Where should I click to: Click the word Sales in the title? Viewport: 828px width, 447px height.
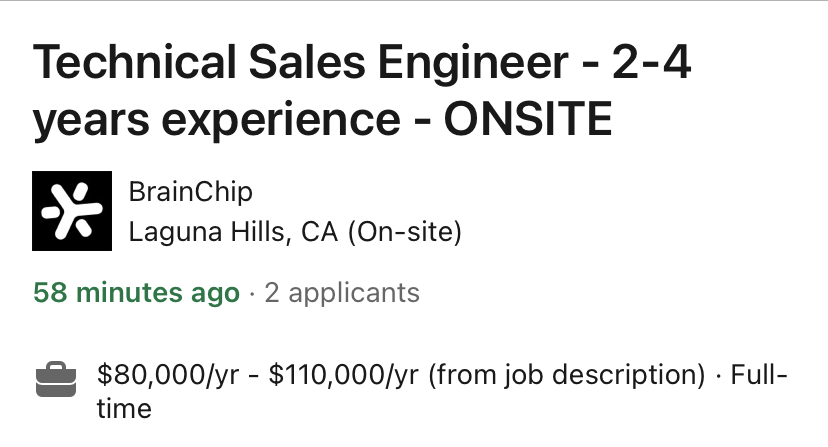point(292,66)
